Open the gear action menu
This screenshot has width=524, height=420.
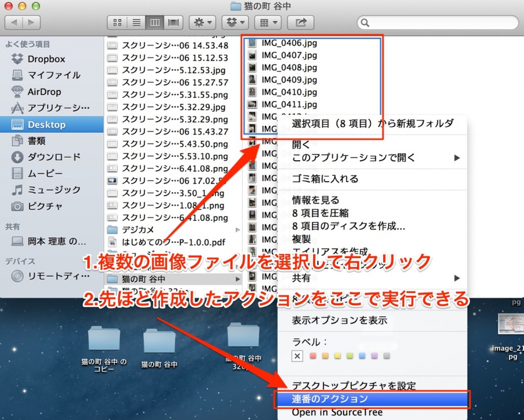202,23
